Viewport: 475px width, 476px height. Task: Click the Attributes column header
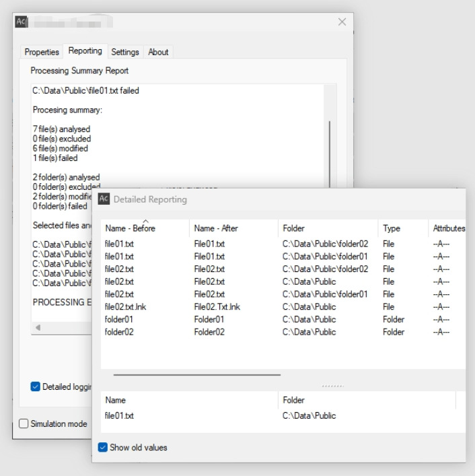click(x=447, y=228)
